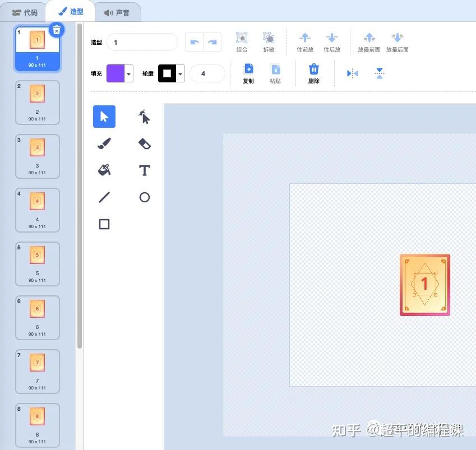
Task: Click the purple fill color swatch
Action: click(115, 73)
